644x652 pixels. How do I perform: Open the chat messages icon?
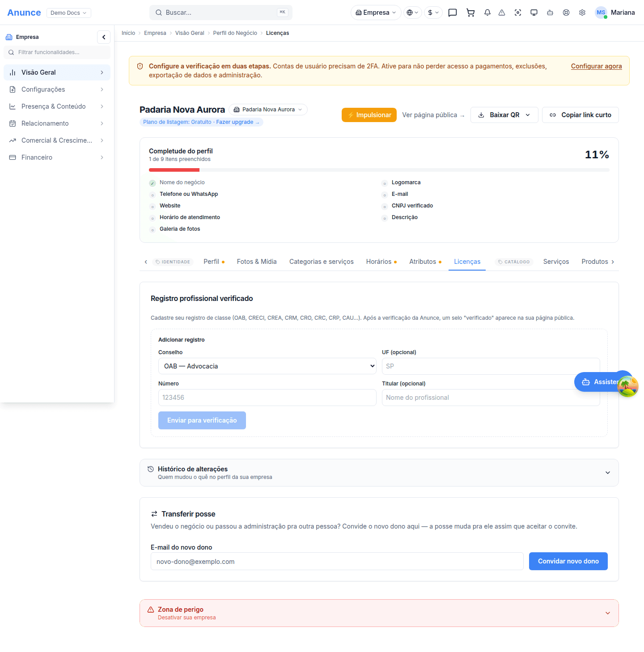click(x=453, y=13)
